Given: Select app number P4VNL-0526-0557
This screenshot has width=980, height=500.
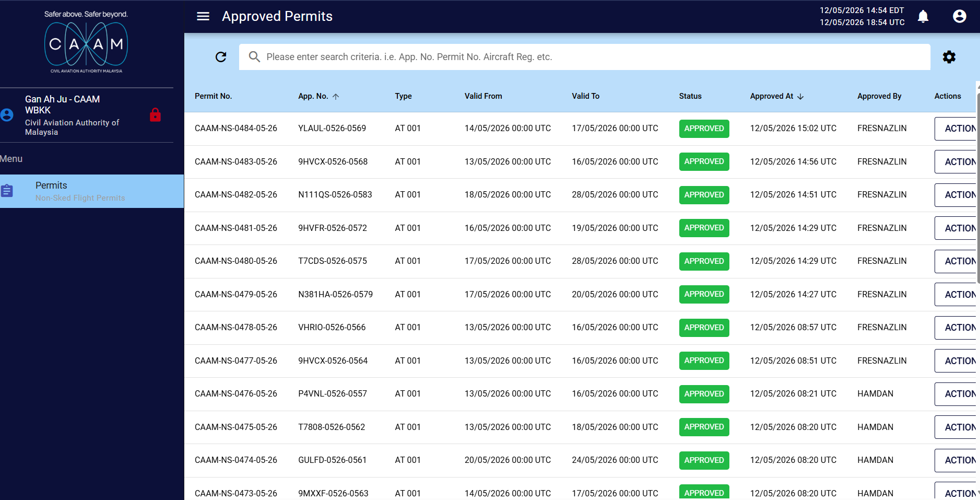Looking at the screenshot, I should click(x=333, y=393).
